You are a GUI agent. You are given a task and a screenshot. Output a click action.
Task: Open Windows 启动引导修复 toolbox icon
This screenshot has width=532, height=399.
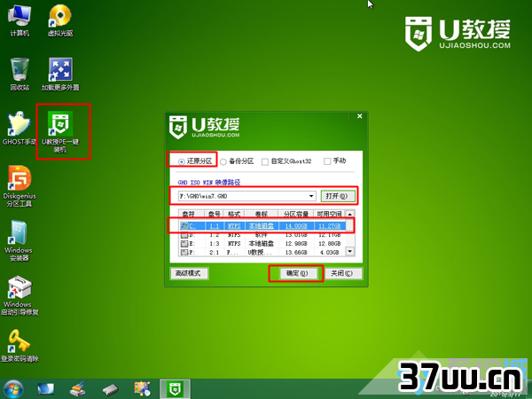pos(20,295)
